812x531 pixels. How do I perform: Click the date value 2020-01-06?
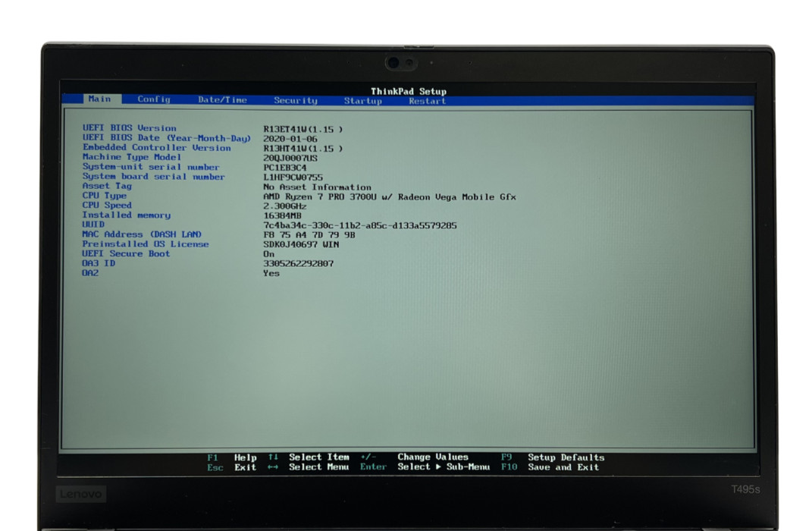290,139
